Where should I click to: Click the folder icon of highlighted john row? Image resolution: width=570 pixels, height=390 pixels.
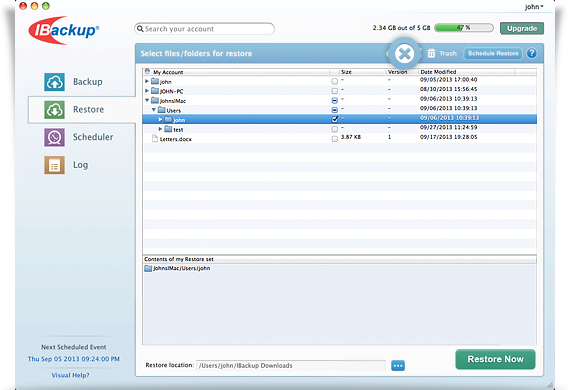point(168,119)
